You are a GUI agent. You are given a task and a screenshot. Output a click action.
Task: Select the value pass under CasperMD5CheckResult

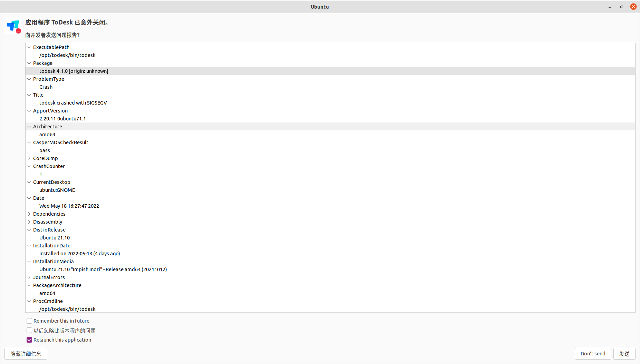tap(45, 150)
